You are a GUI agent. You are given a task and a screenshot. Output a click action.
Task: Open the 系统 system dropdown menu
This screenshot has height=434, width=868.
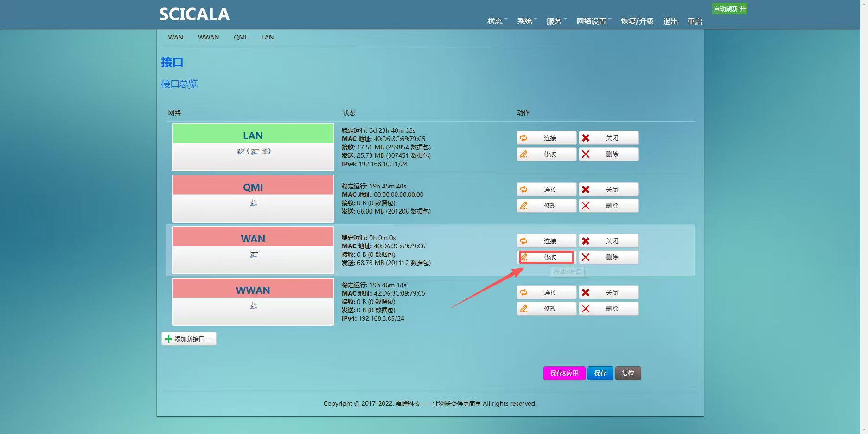[x=526, y=21]
